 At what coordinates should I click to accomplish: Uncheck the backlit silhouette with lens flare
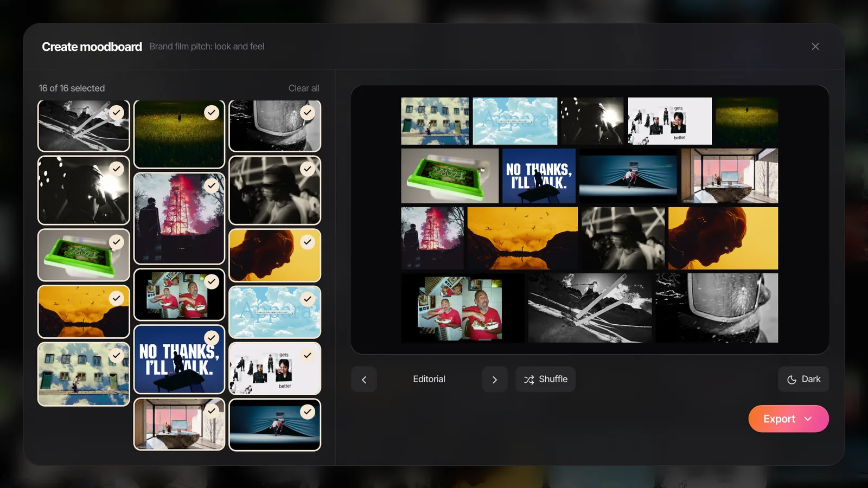[117, 169]
